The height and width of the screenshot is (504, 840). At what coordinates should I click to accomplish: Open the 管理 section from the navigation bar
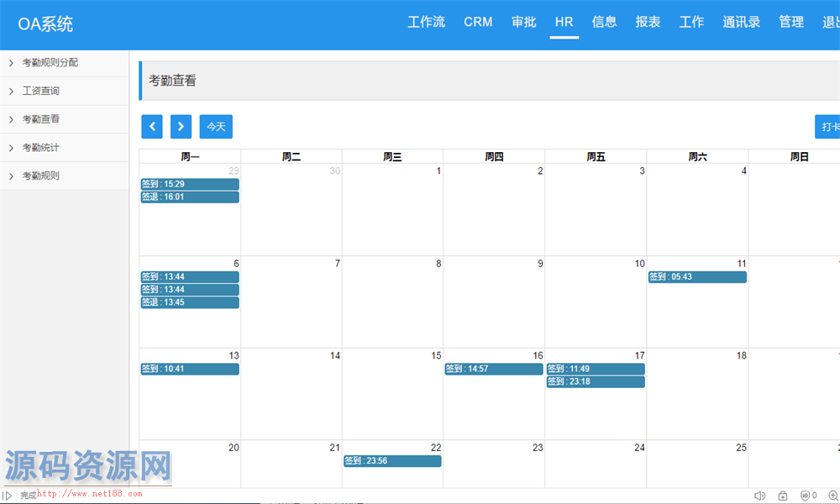click(790, 23)
